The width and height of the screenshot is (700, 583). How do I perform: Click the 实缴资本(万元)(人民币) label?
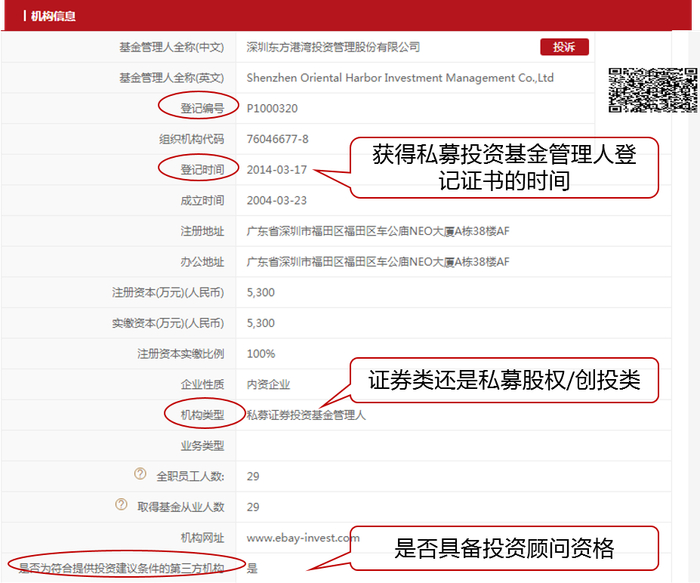(168, 323)
